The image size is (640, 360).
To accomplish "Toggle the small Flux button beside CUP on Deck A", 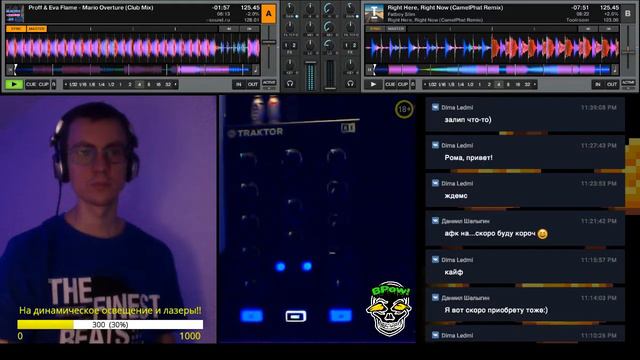I will click(53, 84).
